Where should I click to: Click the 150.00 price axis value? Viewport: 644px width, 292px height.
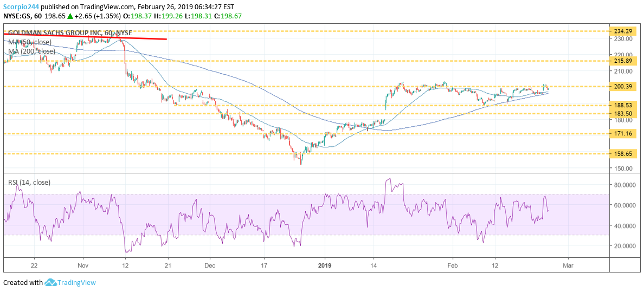[623, 168]
